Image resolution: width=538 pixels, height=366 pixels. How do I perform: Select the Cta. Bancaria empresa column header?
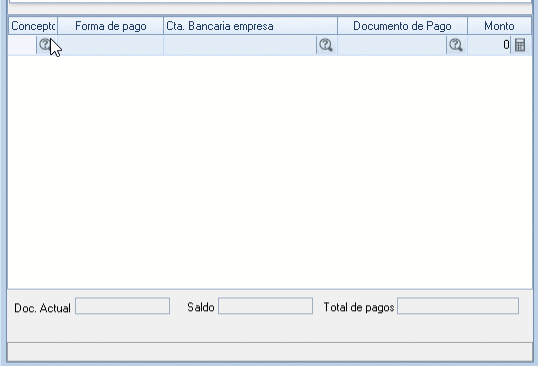pyautogui.click(x=250, y=26)
